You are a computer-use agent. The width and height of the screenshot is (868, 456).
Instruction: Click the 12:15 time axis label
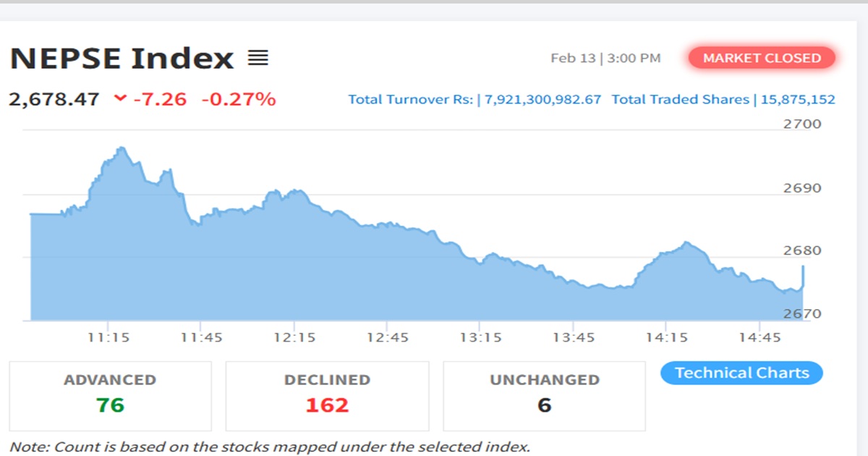click(x=294, y=337)
